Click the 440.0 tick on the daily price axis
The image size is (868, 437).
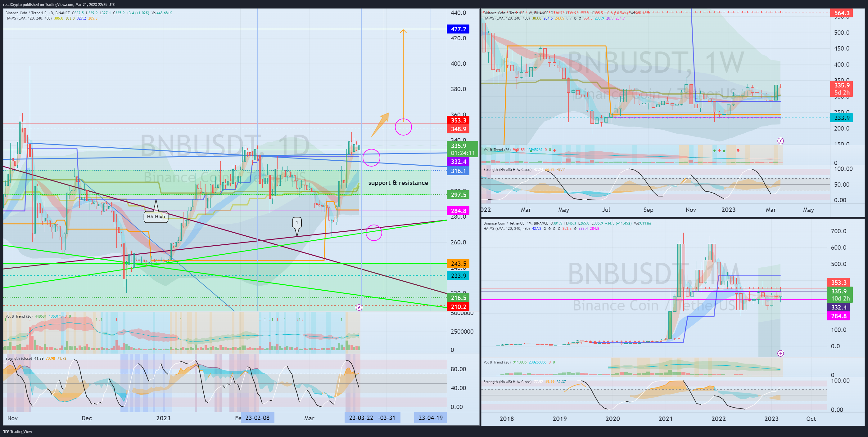[458, 13]
